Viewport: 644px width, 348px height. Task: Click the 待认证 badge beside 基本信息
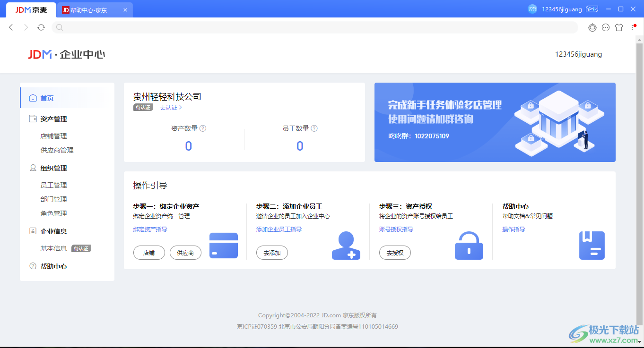(x=81, y=248)
